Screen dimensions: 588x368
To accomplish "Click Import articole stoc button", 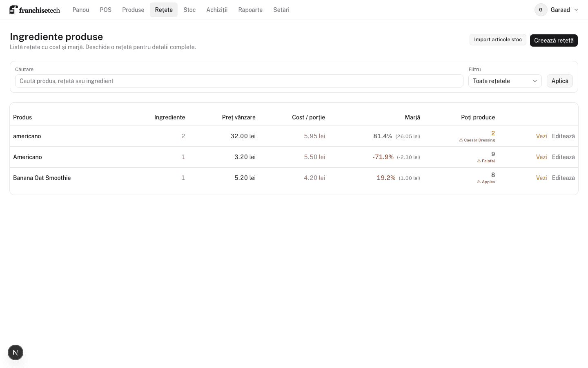I will pyautogui.click(x=498, y=40).
